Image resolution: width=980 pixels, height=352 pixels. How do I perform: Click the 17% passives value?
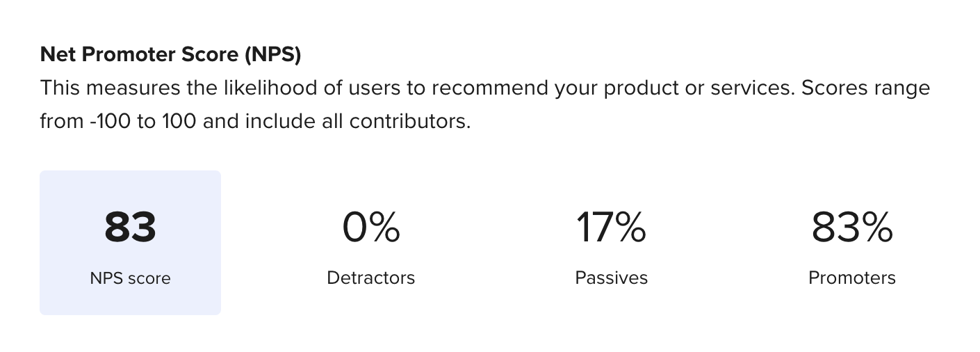(611, 228)
